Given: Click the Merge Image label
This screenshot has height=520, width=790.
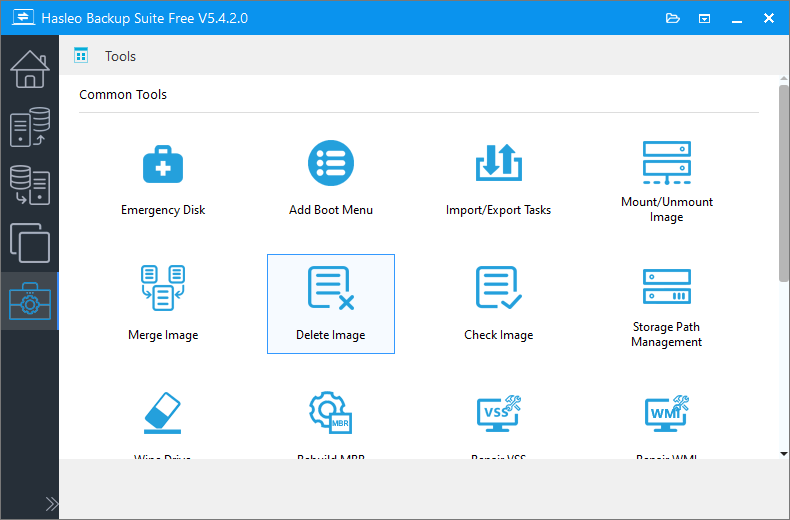Looking at the screenshot, I should 163,335.
